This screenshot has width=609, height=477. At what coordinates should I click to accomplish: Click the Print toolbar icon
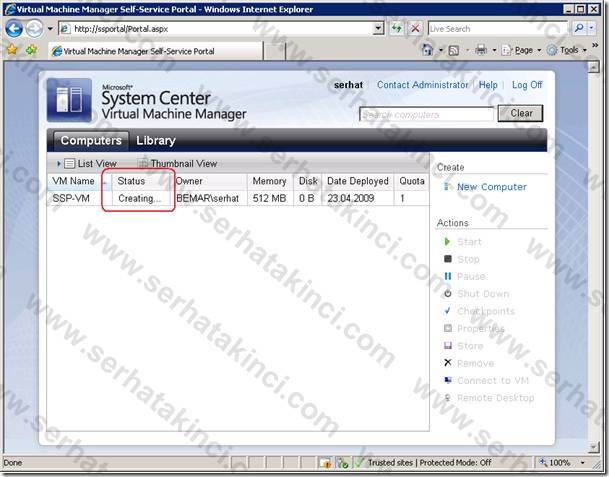coord(481,50)
